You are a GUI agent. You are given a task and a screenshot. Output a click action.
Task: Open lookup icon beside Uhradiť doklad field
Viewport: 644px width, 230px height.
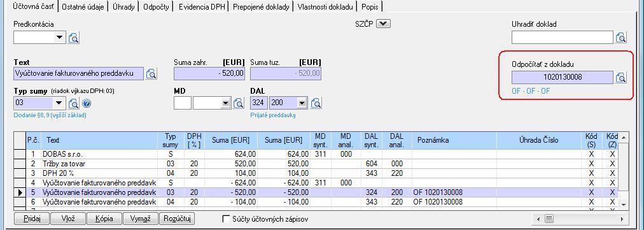[620, 38]
